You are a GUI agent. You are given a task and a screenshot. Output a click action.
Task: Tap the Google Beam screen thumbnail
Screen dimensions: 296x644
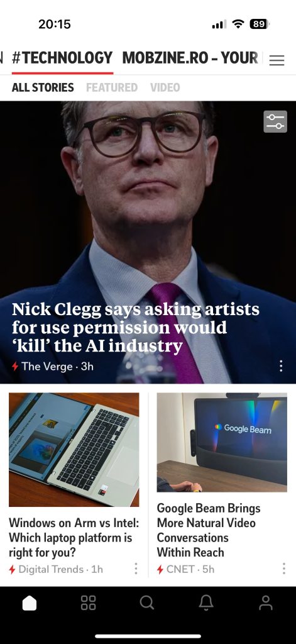click(x=222, y=442)
